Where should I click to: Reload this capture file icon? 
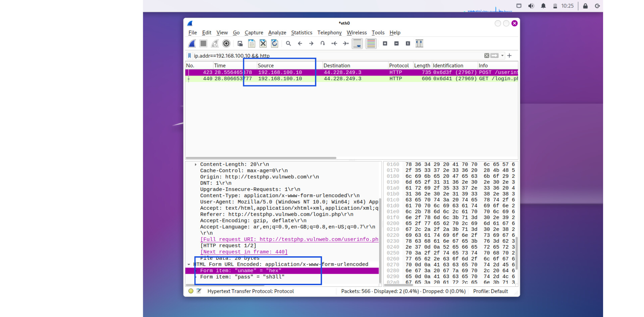(274, 44)
